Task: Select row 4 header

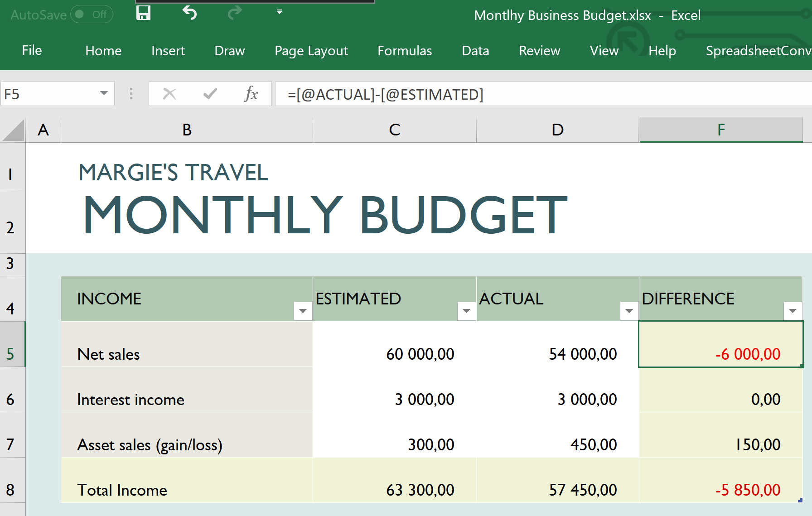Action: 13,299
